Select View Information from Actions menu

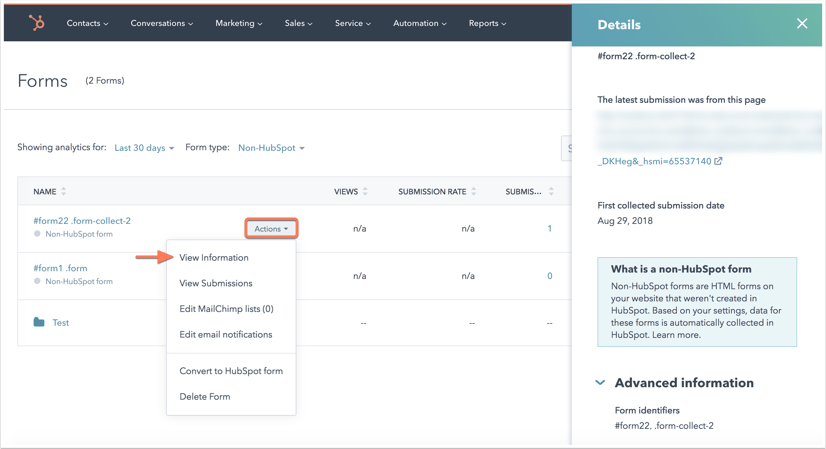[214, 258]
